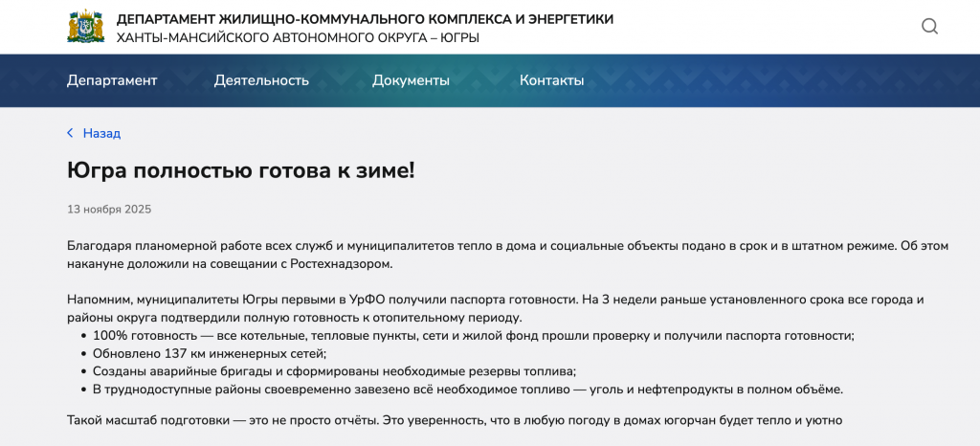The width and height of the screenshot is (980, 446).
Task: Open the Департамент menu item
Action: coord(112,80)
